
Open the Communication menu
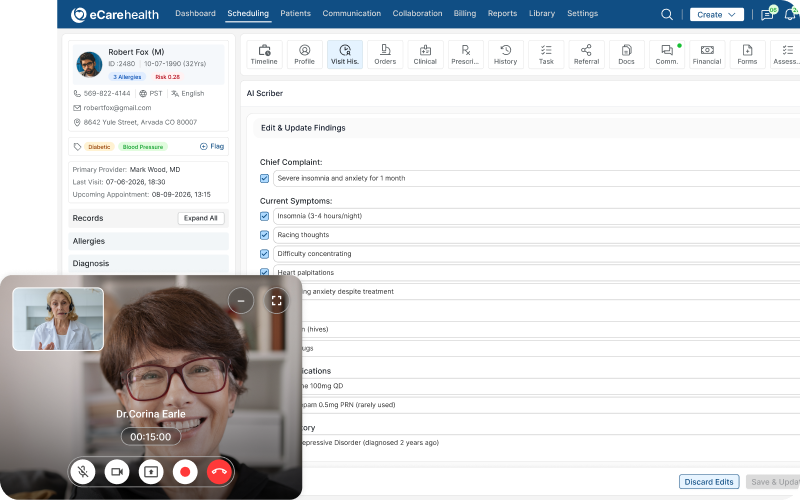352,13
